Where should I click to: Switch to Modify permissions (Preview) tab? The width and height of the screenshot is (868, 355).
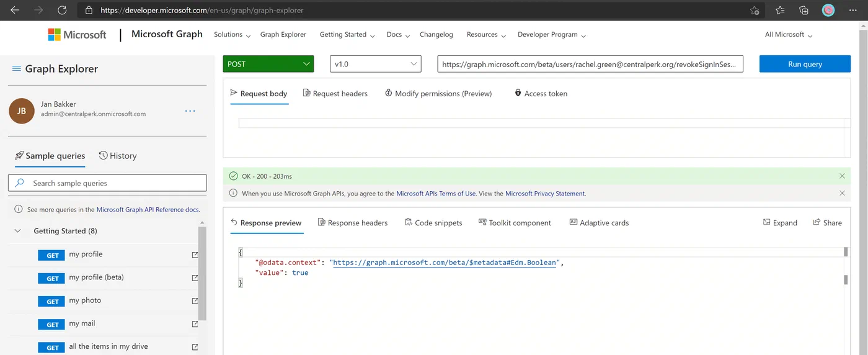point(438,94)
